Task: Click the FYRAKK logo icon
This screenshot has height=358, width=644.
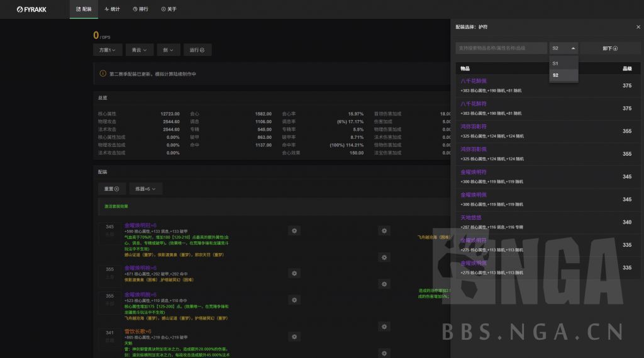Action: point(20,9)
